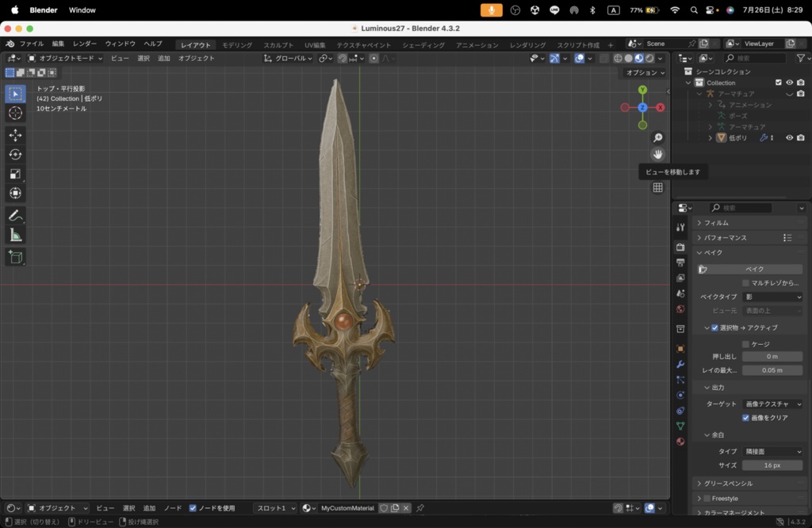The image size is (812, 528).
Task: Switch to wireframe viewport shading
Action: tap(618, 59)
